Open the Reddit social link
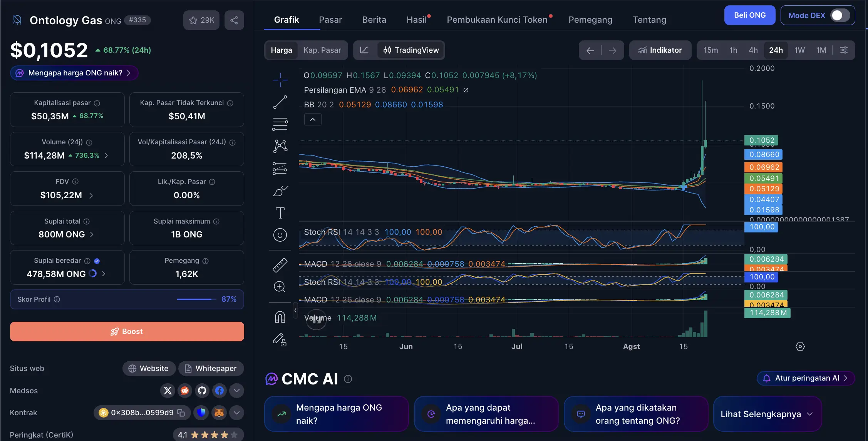Screen dimensions: 868x441 (x=185, y=391)
